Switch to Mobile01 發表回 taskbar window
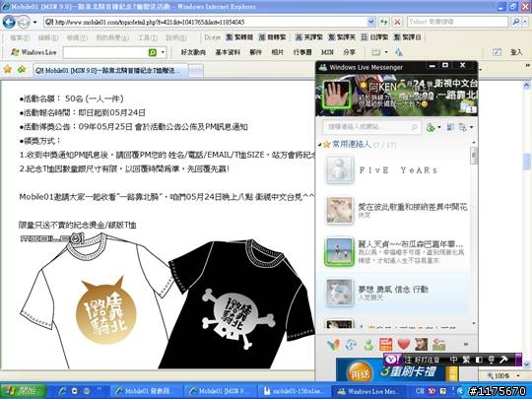Image resolution: width=532 pixels, height=399 pixels. (x=146, y=391)
